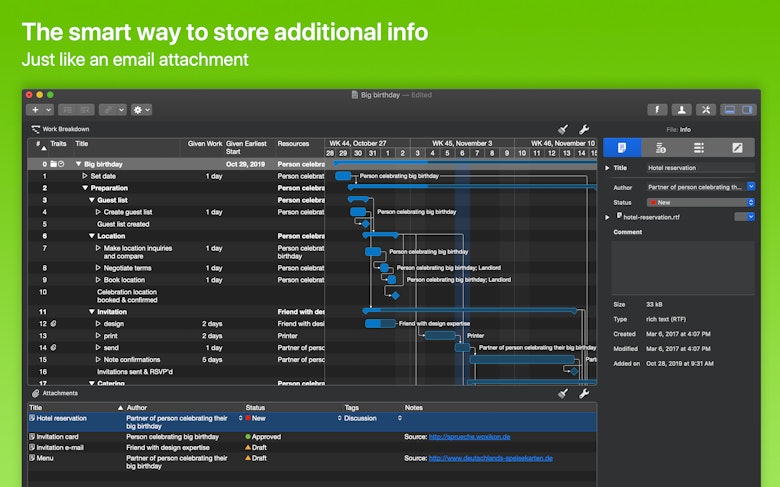The image size is (780, 487).
Task: Expand the hotel-reservation.rtf disclosure triangle
Action: 607,217
